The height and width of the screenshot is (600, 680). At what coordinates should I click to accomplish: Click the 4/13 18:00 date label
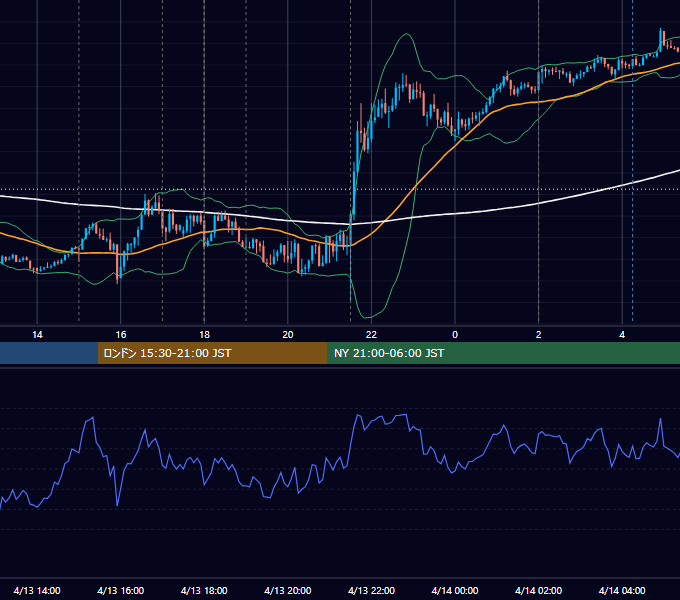point(204,590)
